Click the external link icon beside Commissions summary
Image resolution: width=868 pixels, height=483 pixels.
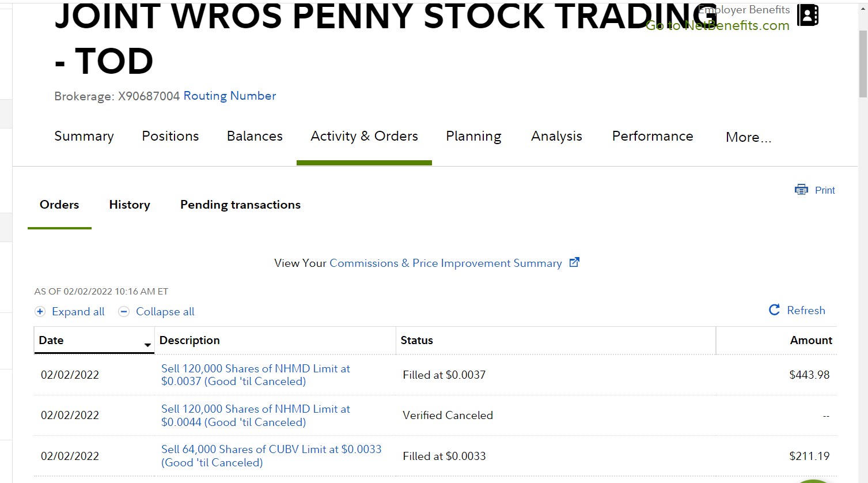click(574, 262)
